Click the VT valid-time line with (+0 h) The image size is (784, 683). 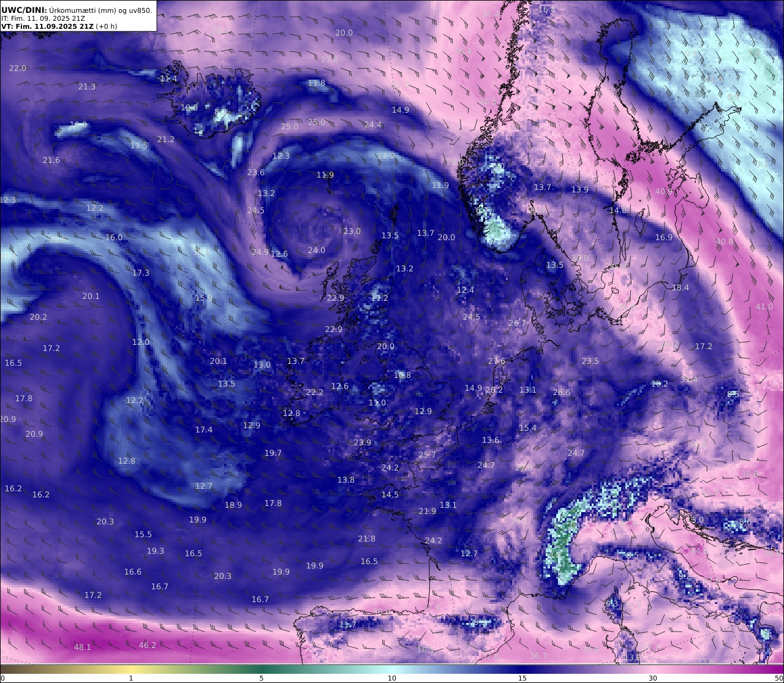coord(59,26)
